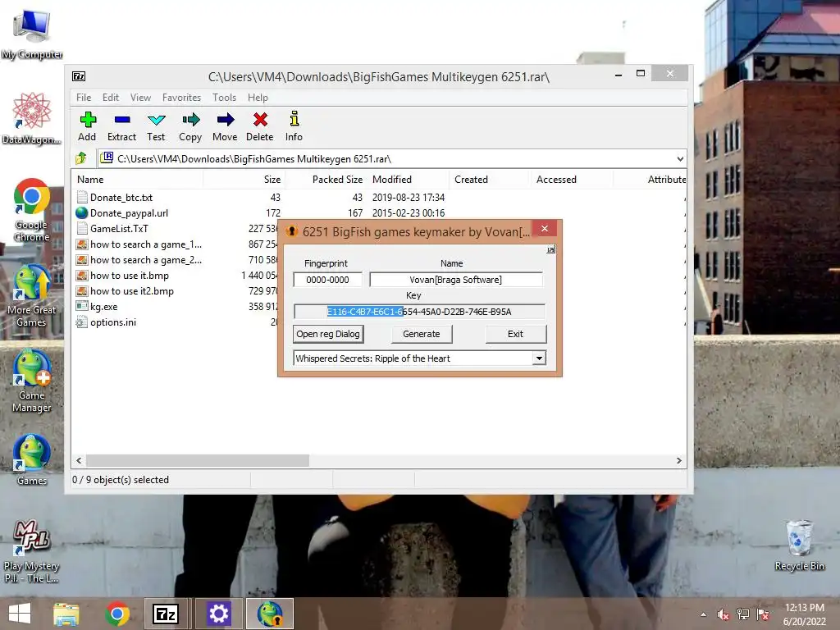Sort by Packed Size column header
The image size is (840, 630).
pyautogui.click(x=326, y=180)
